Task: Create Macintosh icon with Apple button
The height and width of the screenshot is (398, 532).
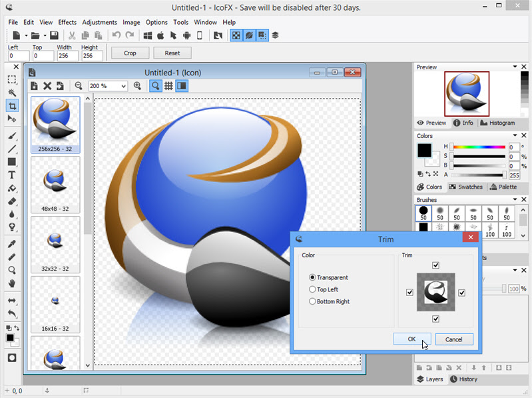Action: coord(160,35)
